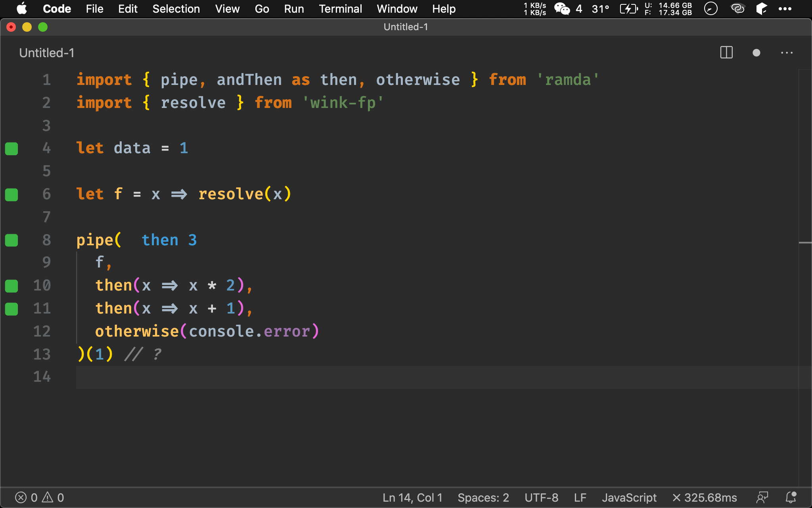Click the 325.68ms Quokka timing status
Screen dimensions: 812x508
pos(705,498)
